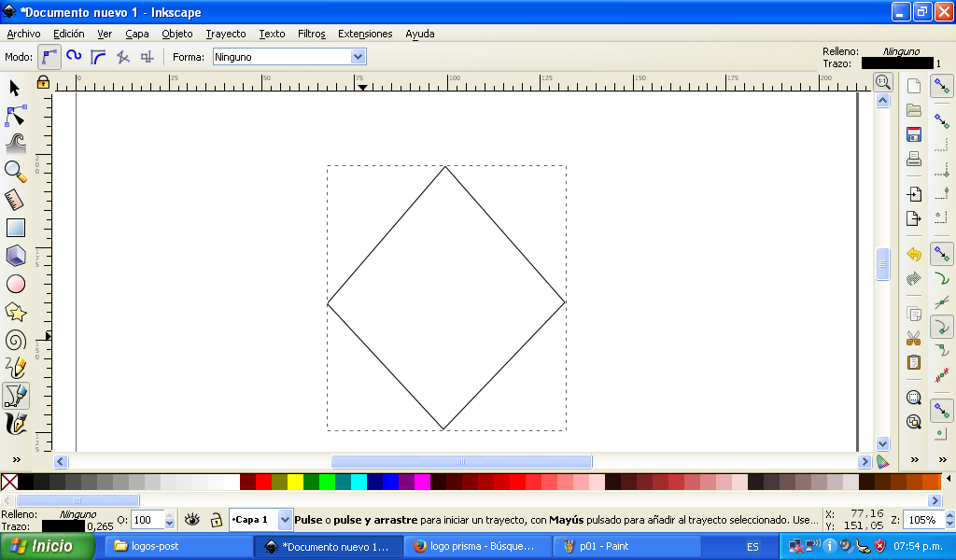Toggle guide lock at ruler corner
956x560 pixels.
(x=43, y=81)
